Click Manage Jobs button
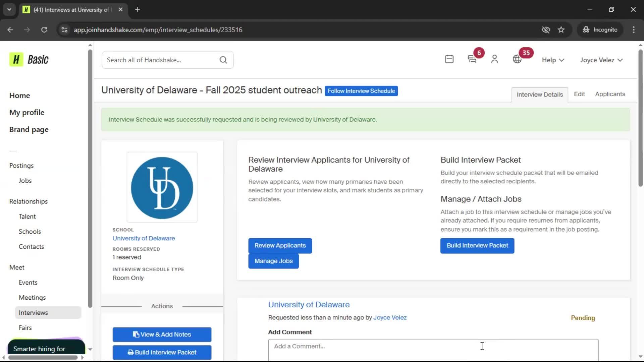 273,261
